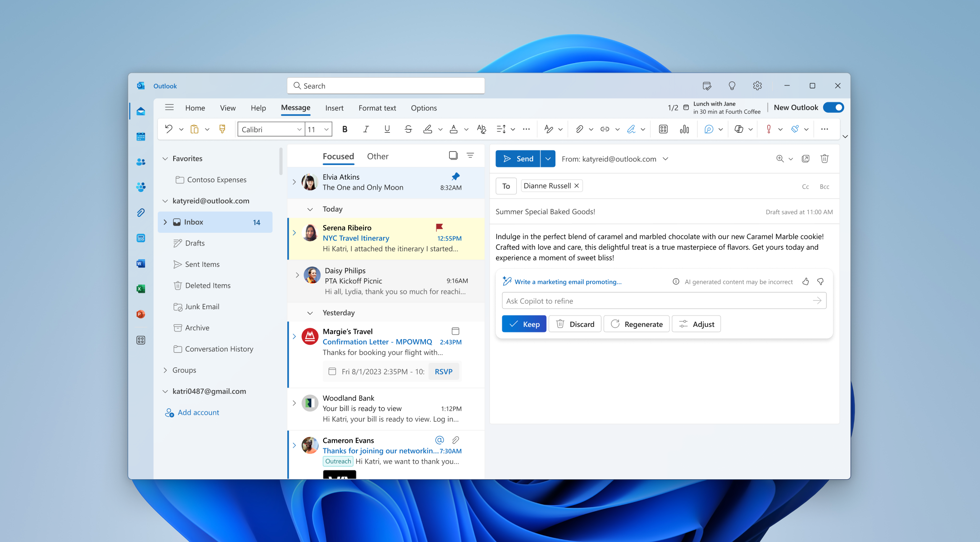Screen dimensions: 980x542
Task: Remove Dianne Russell from recipients
Action: pyautogui.click(x=576, y=186)
